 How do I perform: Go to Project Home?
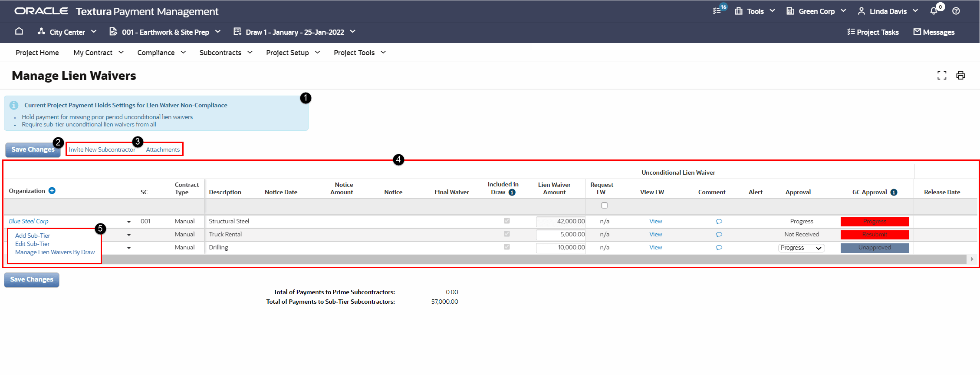click(x=37, y=53)
